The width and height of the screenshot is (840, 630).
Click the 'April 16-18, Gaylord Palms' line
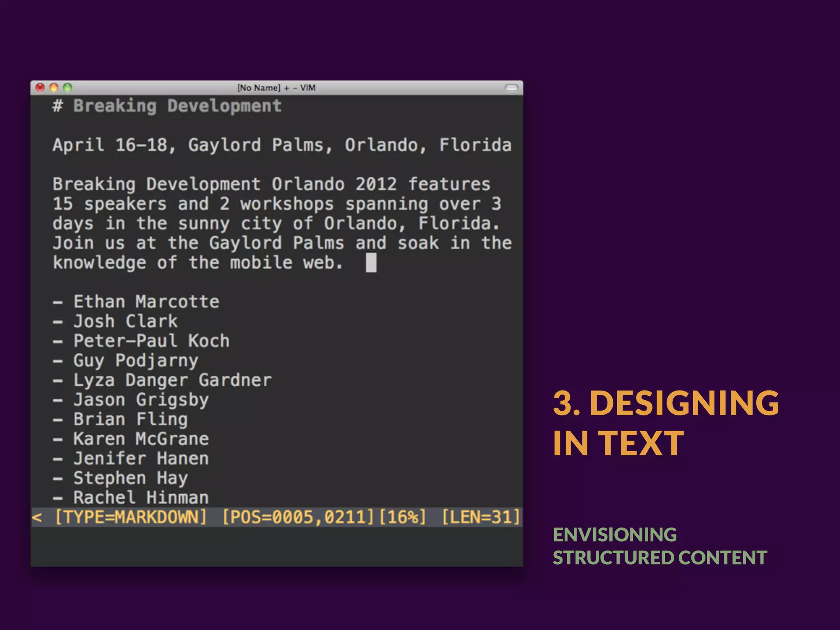tap(282, 145)
